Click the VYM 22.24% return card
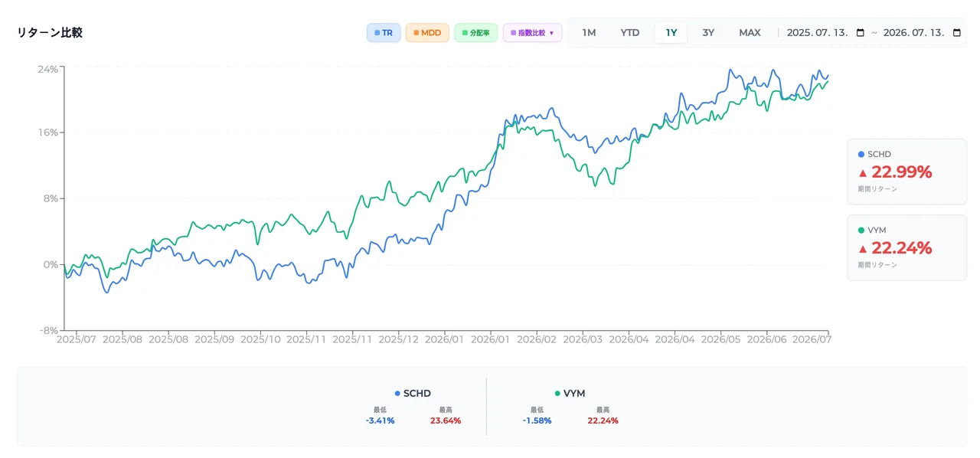The width and height of the screenshot is (980, 458). pyautogui.click(x=907, y=247)
